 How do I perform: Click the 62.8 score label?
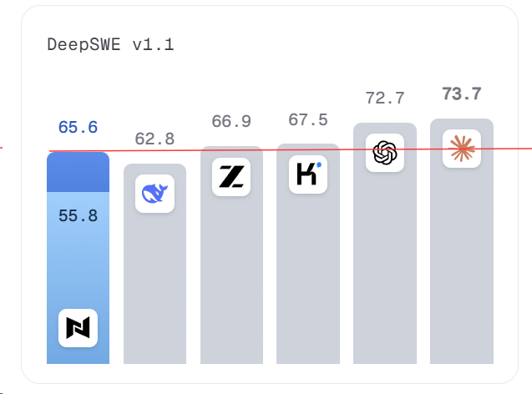coord(155,139)
